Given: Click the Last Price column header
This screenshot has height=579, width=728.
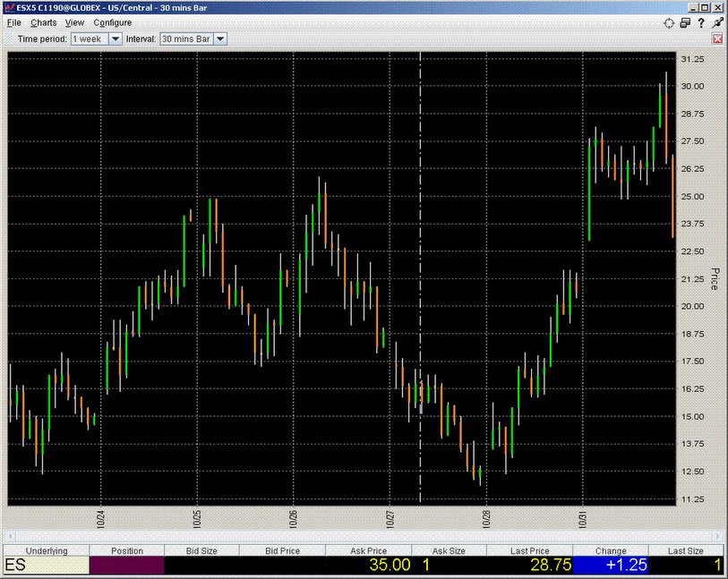Looking at the screenshot, I should click(x=530, y=550).
